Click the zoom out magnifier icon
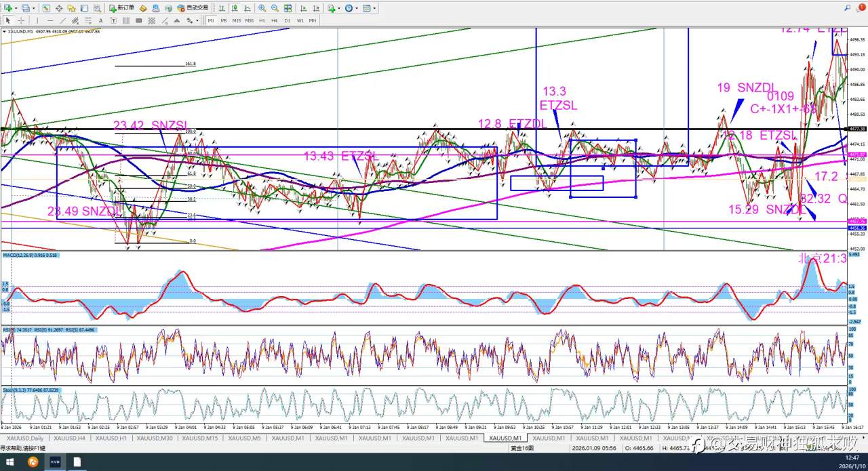 275,8
